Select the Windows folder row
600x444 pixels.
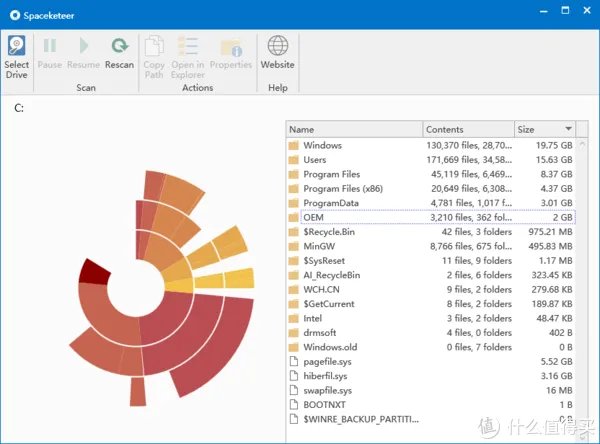(x=322, y=146)
